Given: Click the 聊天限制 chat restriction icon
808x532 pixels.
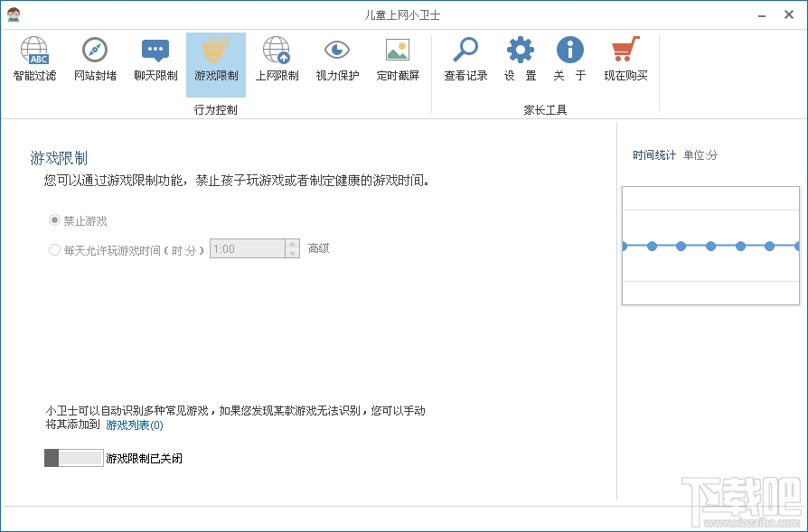Looking at the screenshot, I should point(155,56).
